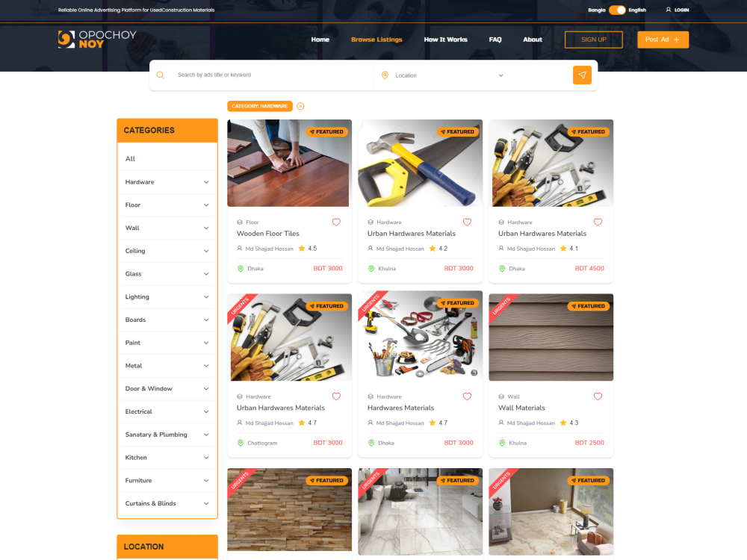This screenshot has width=747, height=560.
Task: Click the star rating 4.5 on Wooden Floor Tiles
Action: [x=307, y=249]
